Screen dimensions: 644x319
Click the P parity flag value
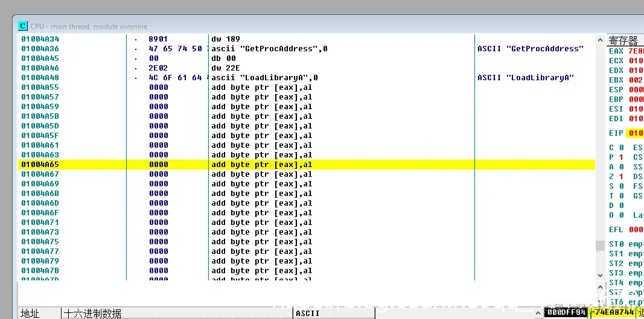(x=621, y=157)
